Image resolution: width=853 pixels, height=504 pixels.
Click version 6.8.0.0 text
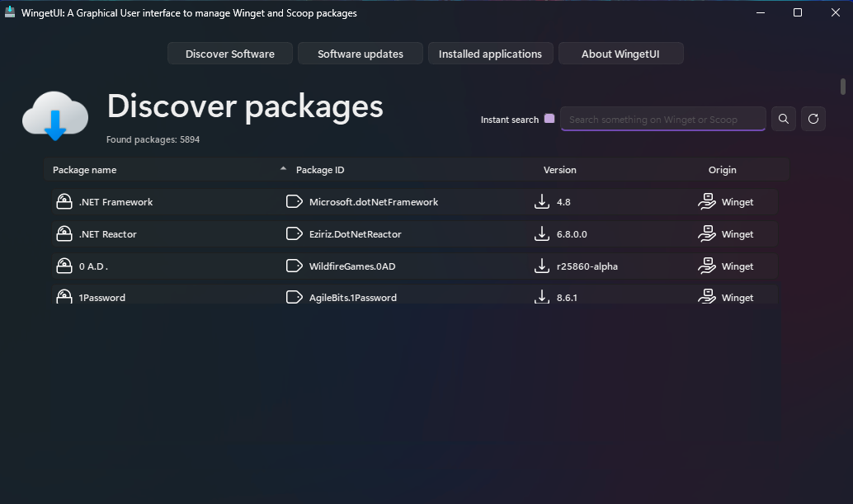point(572,234)
